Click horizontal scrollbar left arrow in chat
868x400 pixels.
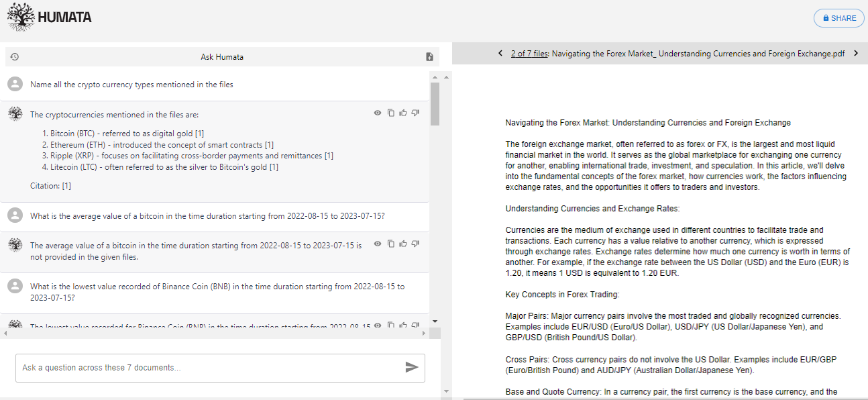point(5,333)
